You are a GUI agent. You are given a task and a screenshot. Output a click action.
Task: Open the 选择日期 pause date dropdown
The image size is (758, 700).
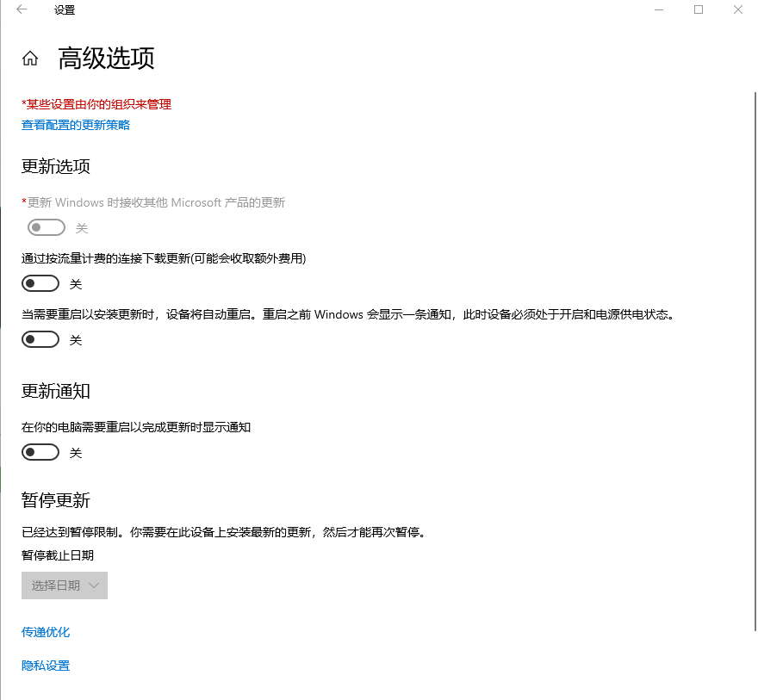[x=65, y=585]
